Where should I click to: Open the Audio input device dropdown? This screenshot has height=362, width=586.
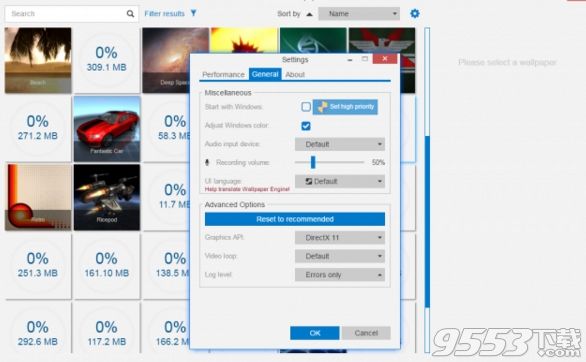click(x=340, y=144)
